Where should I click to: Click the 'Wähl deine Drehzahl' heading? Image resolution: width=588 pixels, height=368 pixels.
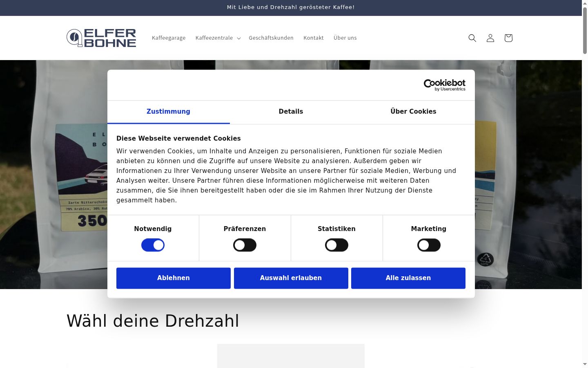[x=153, y=321]
